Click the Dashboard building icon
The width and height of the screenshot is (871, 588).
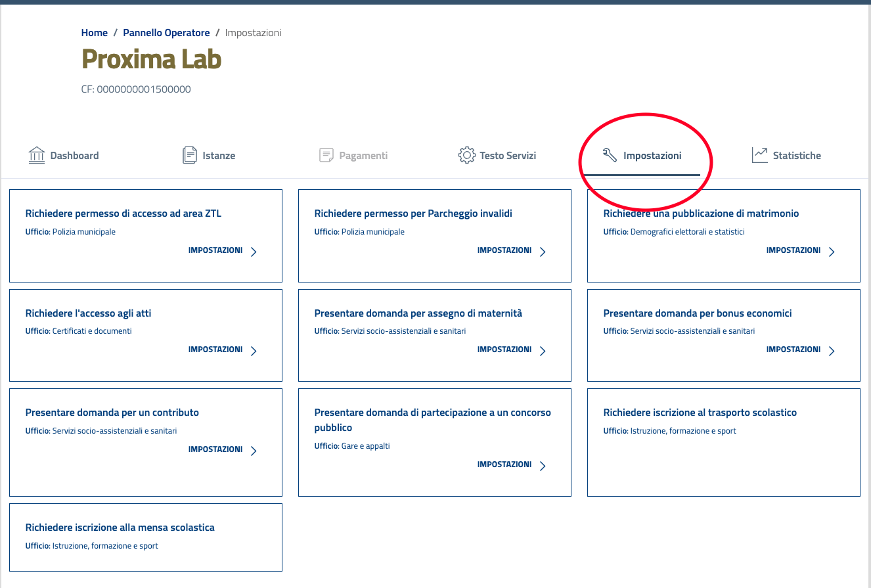click(37, 156)
